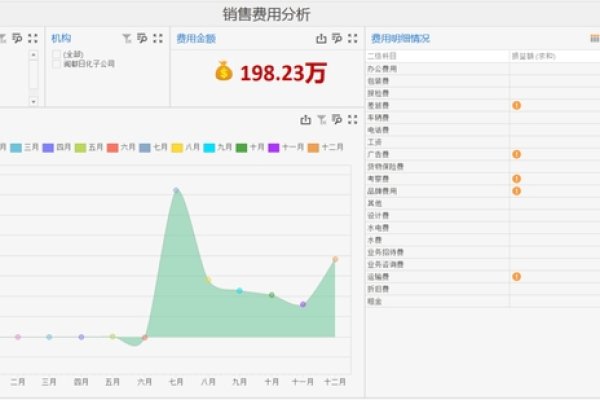The width and height of the screenshot is (600, 400).
Task: Click the orange warning icon in the 广告费 row
Action: [517, 154]
